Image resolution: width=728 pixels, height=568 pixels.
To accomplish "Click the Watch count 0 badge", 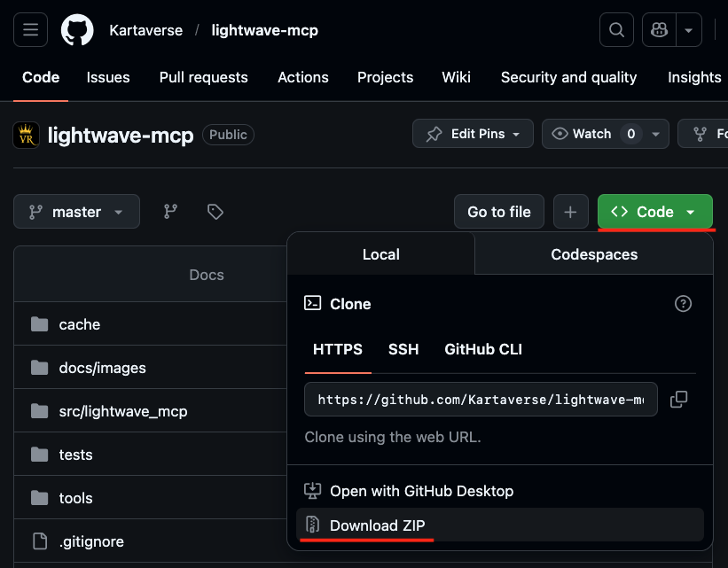I will click(631, 134).
